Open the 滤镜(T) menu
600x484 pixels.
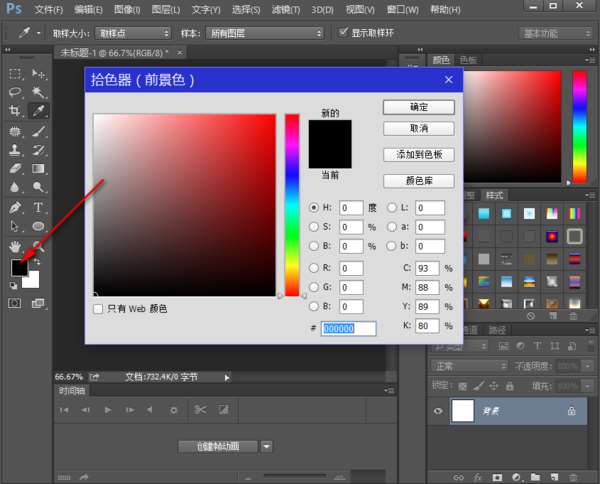(286, 9)
